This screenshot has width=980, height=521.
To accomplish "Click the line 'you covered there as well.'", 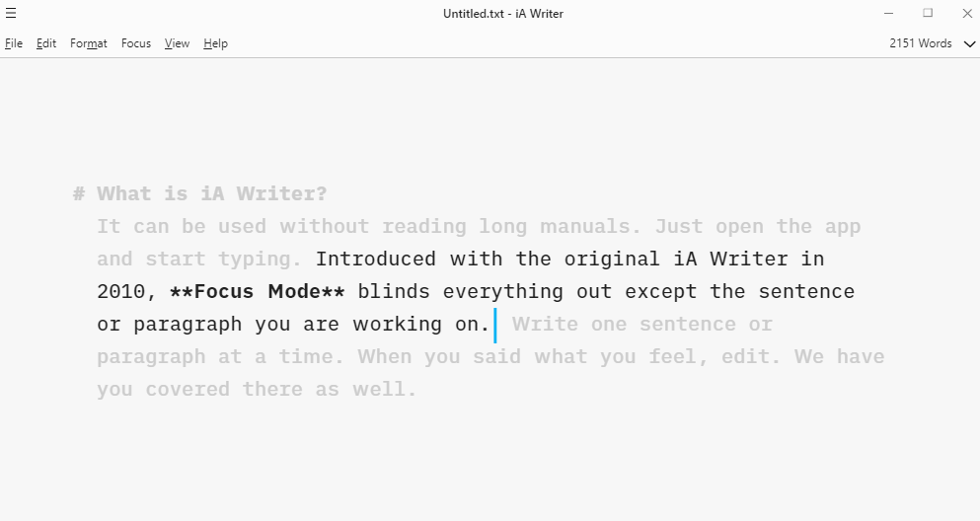I will (x=257, y=389).
